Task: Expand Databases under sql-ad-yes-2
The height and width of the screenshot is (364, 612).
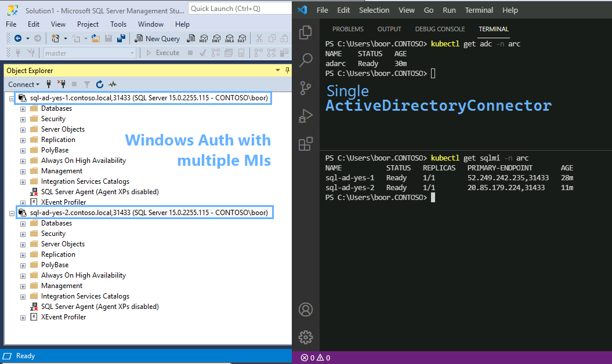Action: [23, 224]
